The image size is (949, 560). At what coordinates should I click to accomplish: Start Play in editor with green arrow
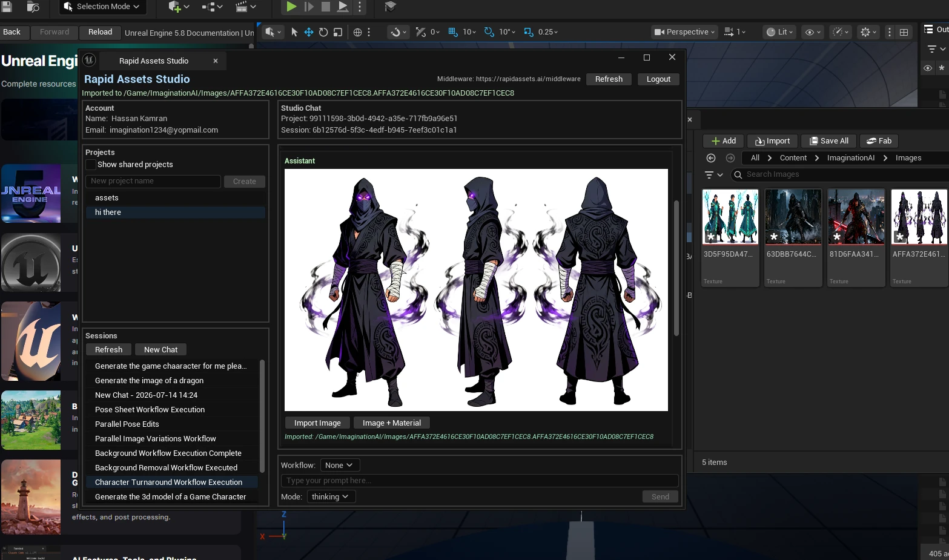[x=291, y=7]
